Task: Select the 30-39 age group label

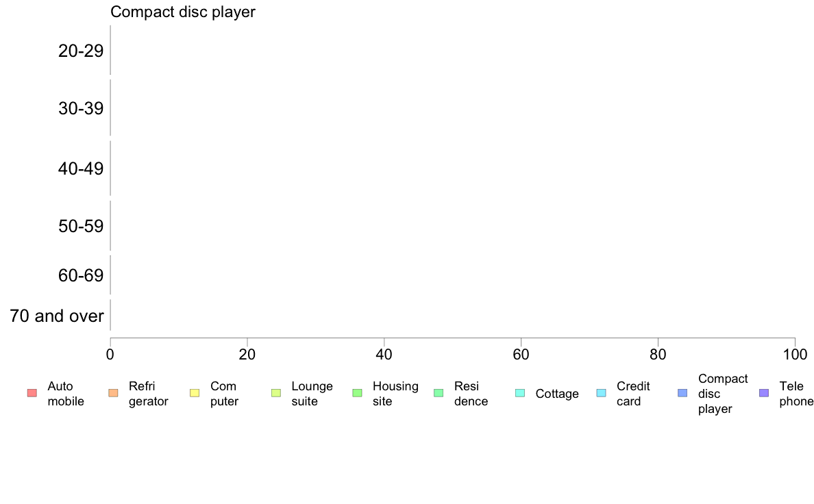Action: [81, 108]
